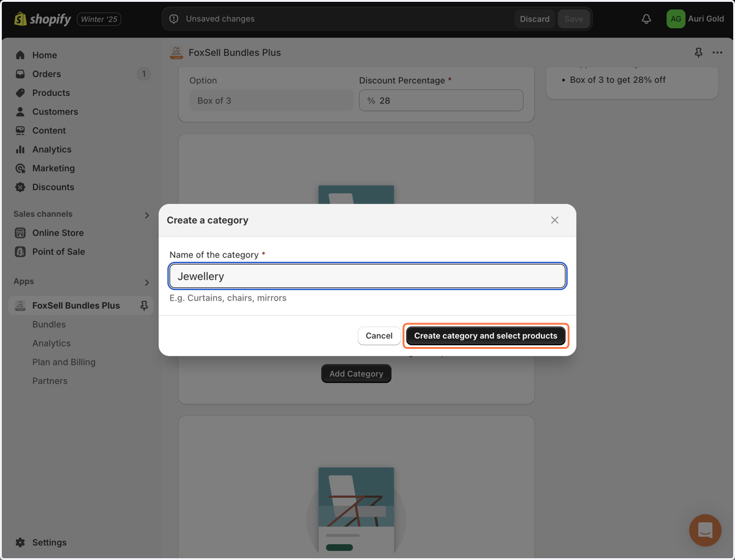Click the Analytics bar chart icon
The height and width of the screenshot is (560, 735).
(x=20, y=149)
